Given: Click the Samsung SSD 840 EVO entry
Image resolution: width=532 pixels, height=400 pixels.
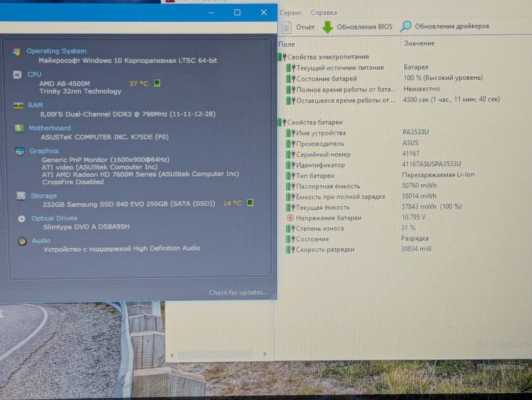Looking at the screenshot, I should pyautogui.click(x=129, y=204).
